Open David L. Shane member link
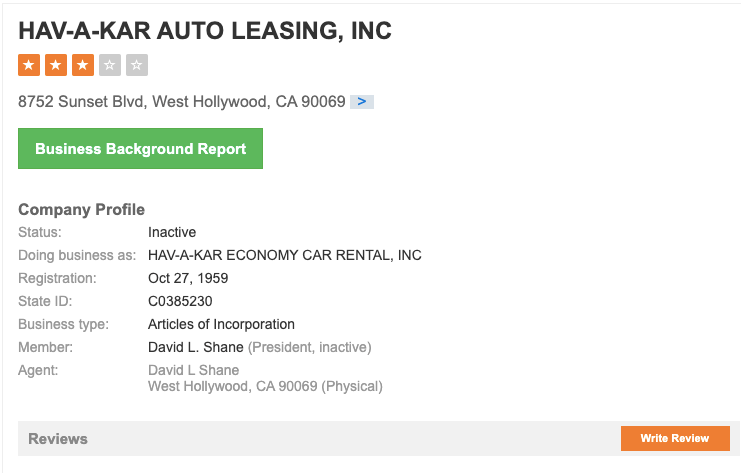The image size is (741, 473). click(x=195, y=347)
